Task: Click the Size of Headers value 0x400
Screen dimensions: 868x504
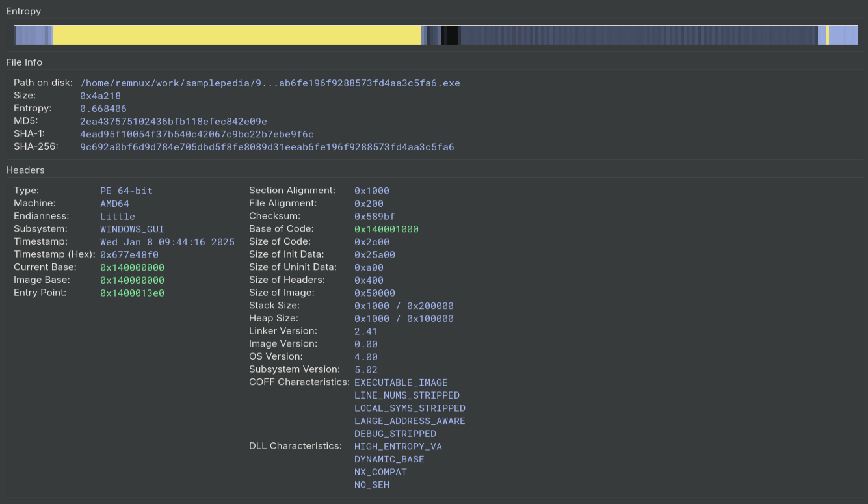Action: point(369,280)
